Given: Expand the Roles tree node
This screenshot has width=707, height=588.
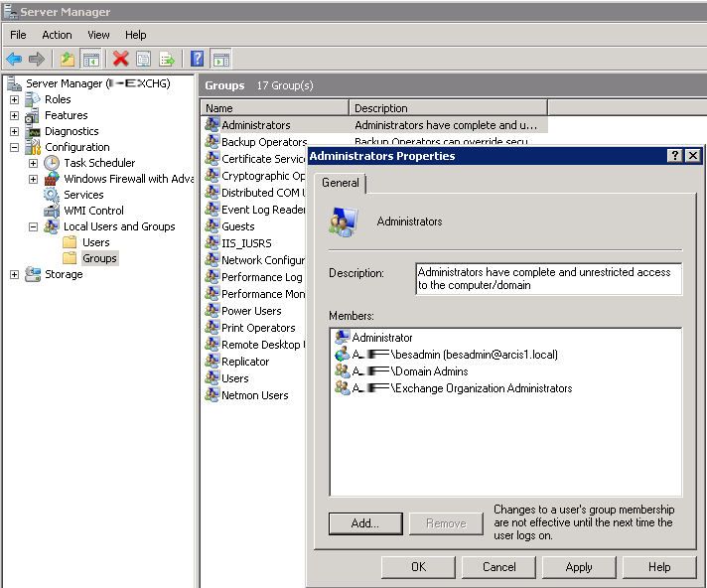Looking at the screenshot, I should pyautogui.click(x=14, y=99).
